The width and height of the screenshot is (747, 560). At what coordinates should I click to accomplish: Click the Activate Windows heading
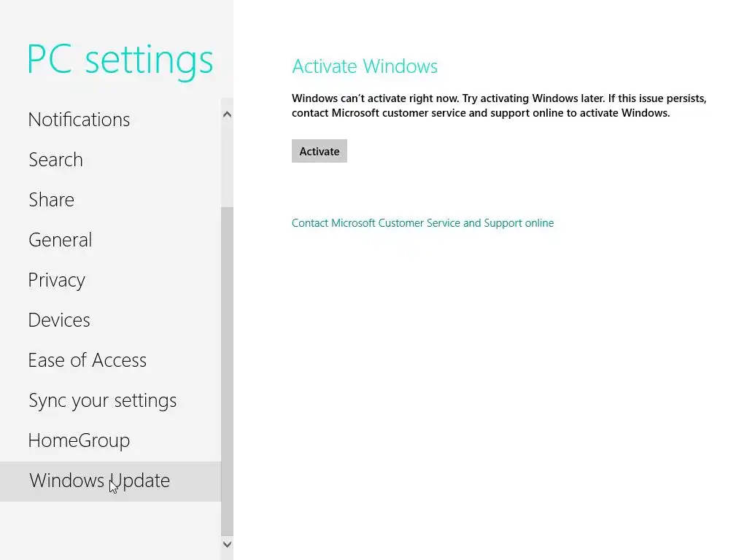click(x=365, y=66)
